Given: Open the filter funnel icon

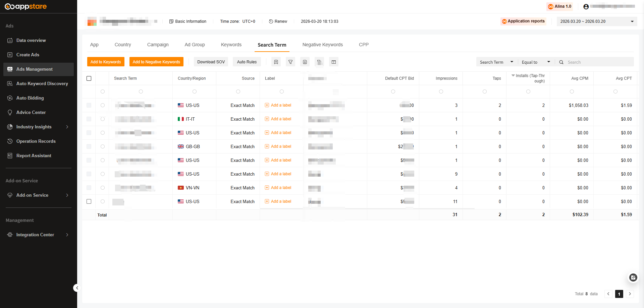Looking at the screenshot, I should 290,62.
